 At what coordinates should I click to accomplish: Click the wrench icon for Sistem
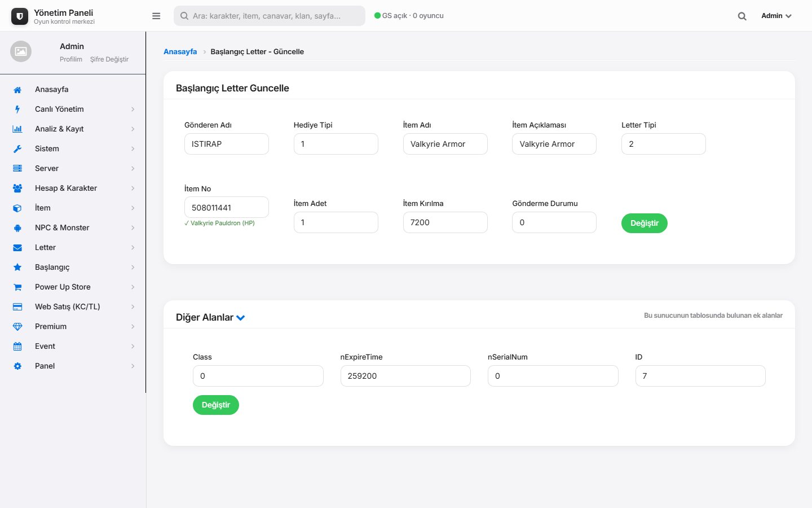coord(17,149)
